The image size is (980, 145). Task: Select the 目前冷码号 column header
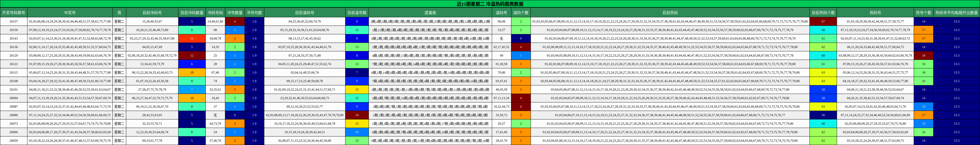[152, 13]
